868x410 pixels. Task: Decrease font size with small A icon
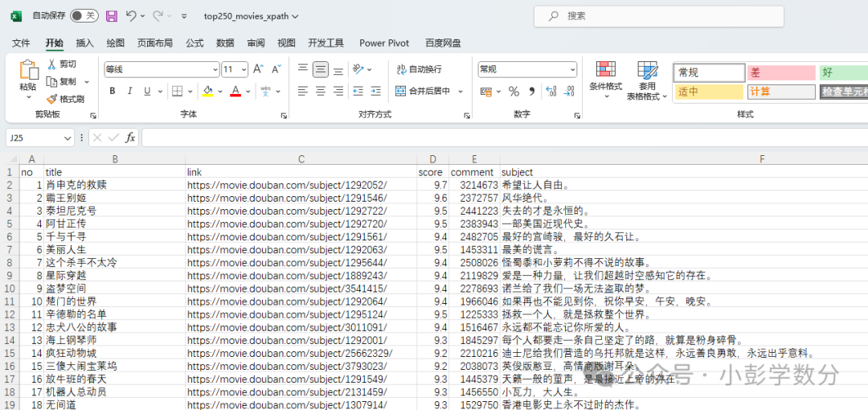click(x=276, y=69)
